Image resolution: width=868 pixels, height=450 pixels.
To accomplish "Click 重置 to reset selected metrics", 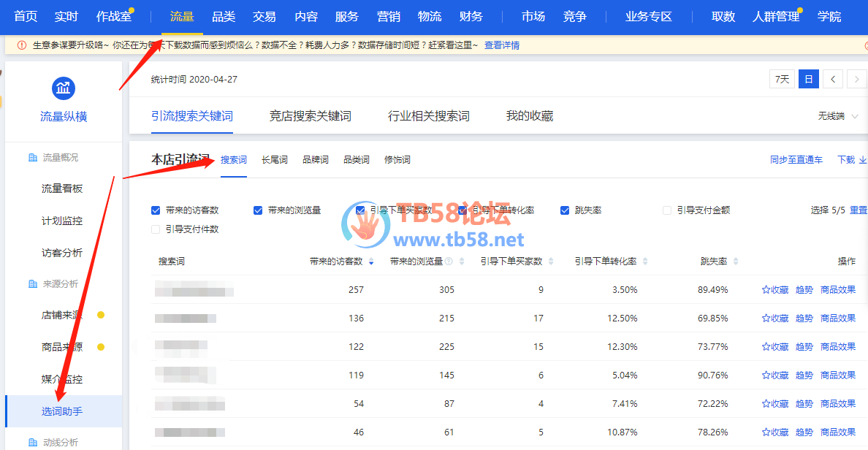I will pos(859,210).
